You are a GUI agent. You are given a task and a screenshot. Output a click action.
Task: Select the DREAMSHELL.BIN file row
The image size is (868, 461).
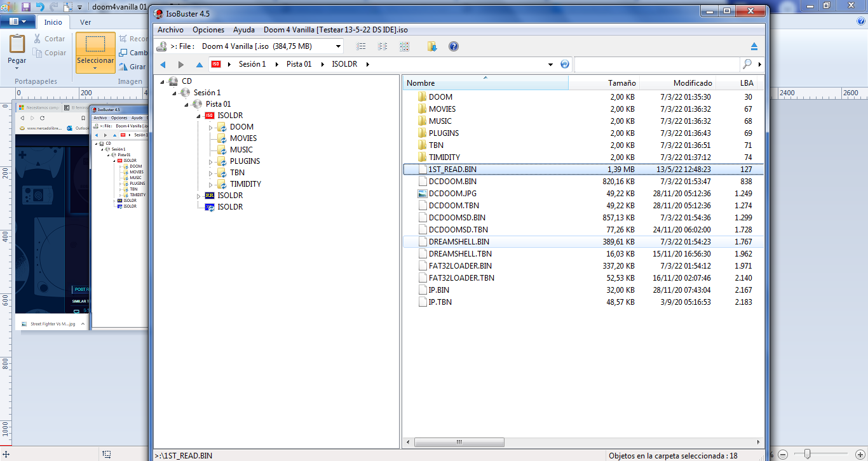click(584, 242)
